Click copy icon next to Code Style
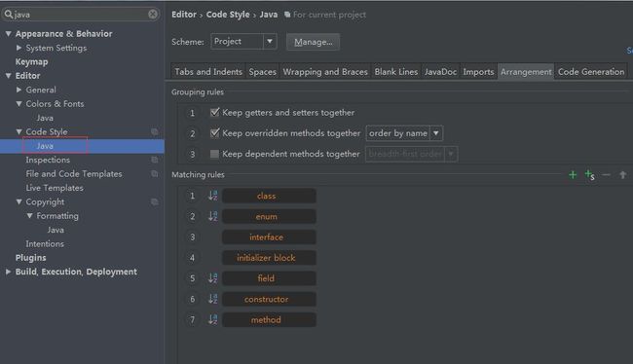 (154, 132)
